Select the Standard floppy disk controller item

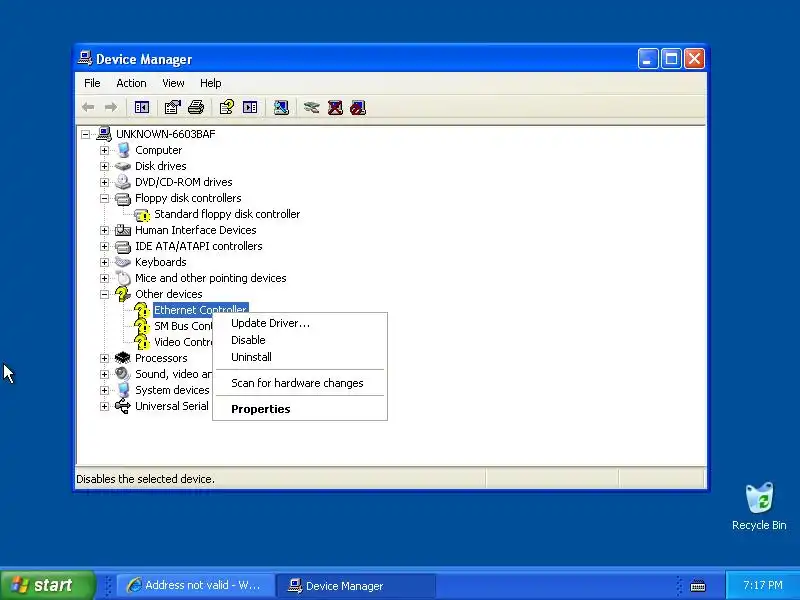point(227,214)
